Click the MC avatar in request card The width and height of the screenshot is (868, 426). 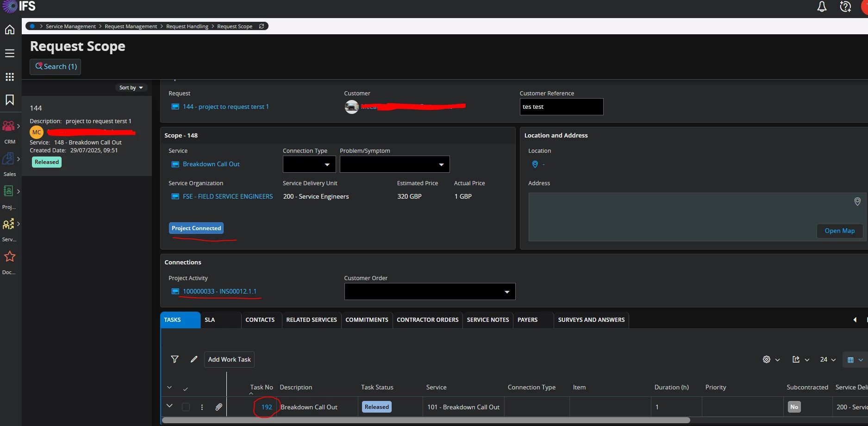[37, 132]
